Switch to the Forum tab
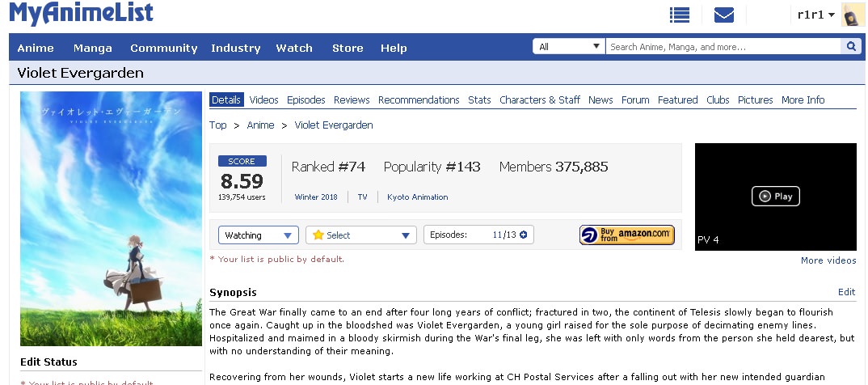This screenshot has width=868, height=385. coord(635,99)
